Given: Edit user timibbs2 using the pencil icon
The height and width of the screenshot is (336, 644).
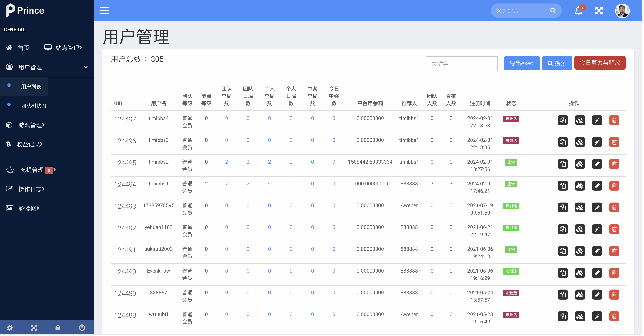Looking at the screenshot, I should [x=597, y=164].
